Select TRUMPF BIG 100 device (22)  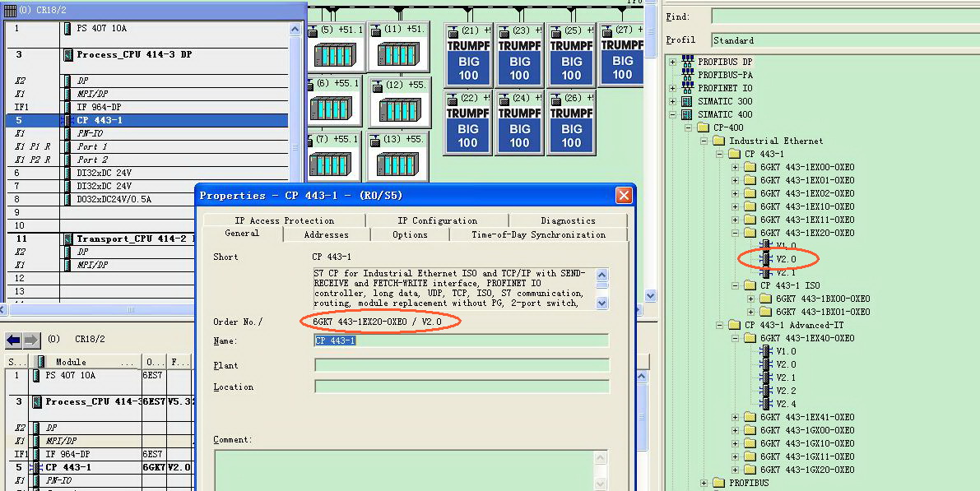[x=467, y=123]
